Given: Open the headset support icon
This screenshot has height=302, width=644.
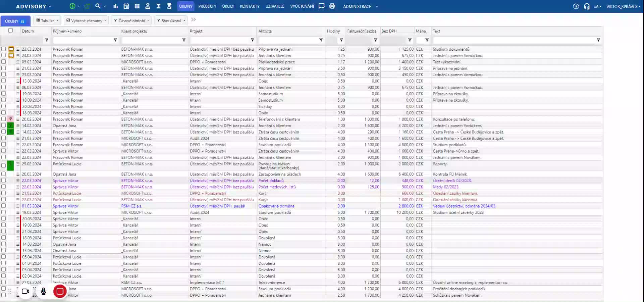Looking at the screenshot, I should [x=587, y=6].
